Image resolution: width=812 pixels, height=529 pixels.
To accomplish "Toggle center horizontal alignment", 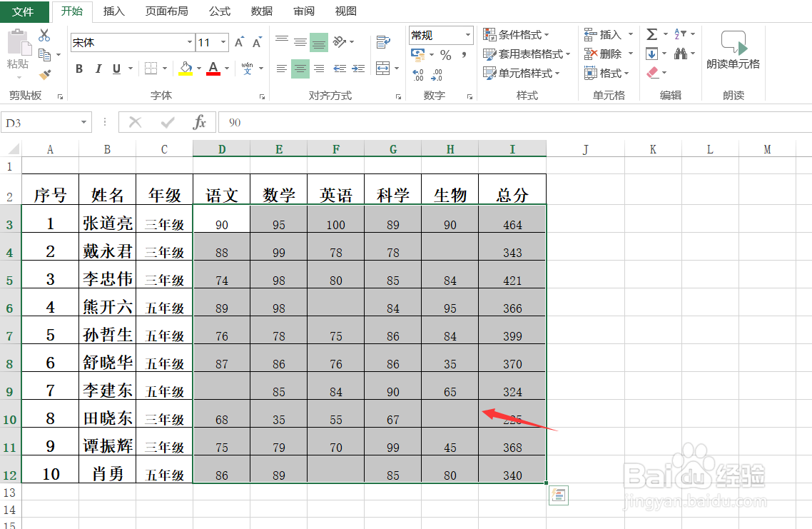I will [300, 69].
